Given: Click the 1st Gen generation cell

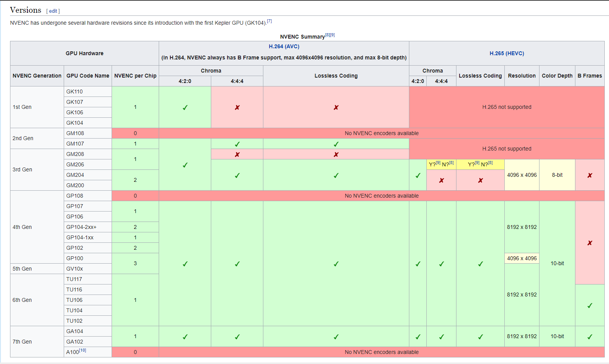Looking at the screenshot, I should [37, 107].
